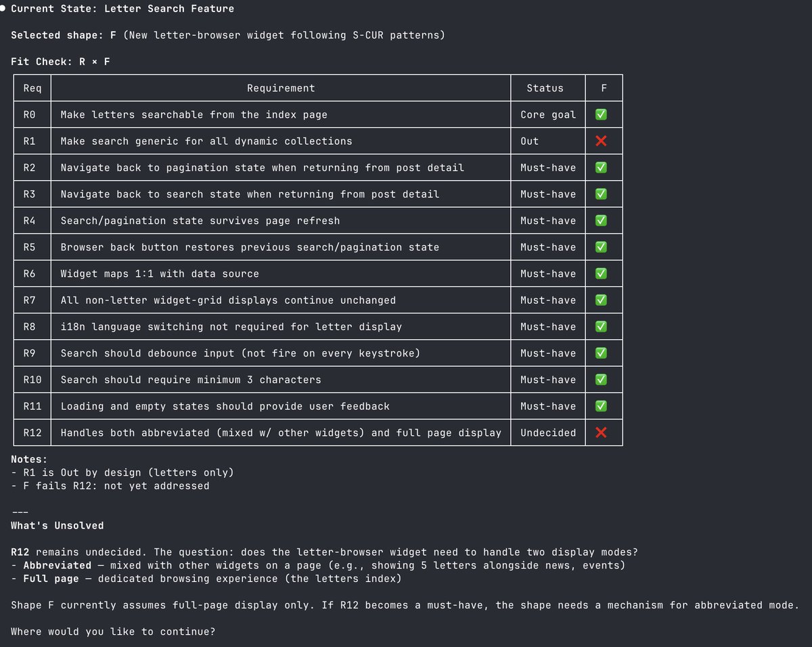The image size is (812, 647).
Task: Click the 'Must-have' status in R6 row
Action: coord(548,273)
